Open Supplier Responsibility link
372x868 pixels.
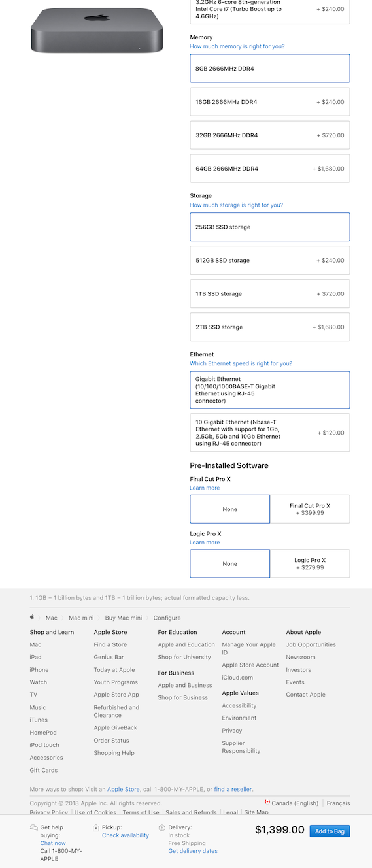(x=241, y=747)
